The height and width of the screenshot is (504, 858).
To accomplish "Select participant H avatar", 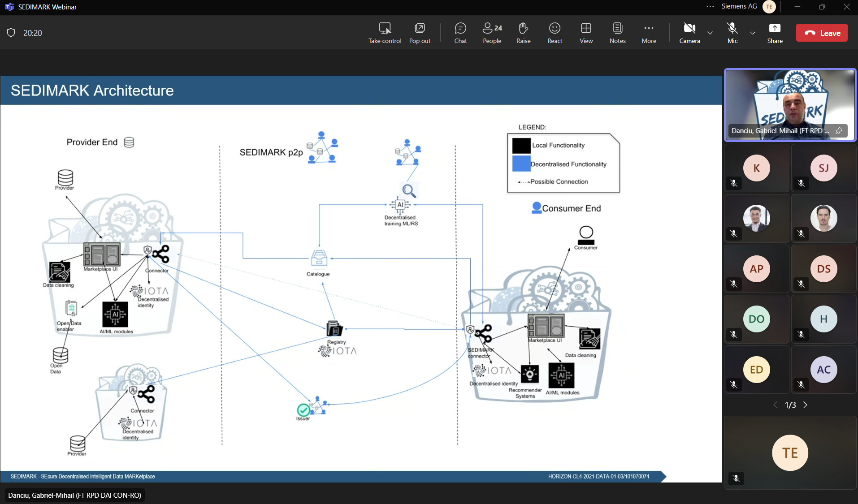I will click(x=823, y=319).
